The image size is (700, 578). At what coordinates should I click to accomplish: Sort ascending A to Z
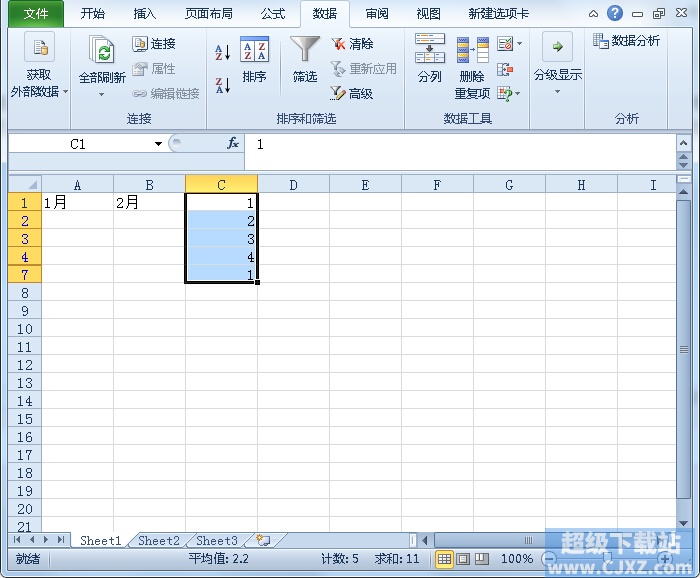222,52
